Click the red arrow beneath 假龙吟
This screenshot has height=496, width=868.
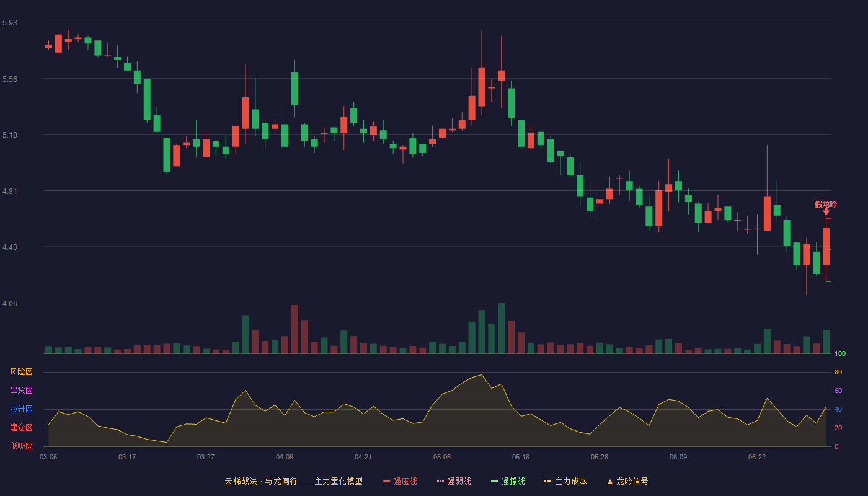click(826, 213)
